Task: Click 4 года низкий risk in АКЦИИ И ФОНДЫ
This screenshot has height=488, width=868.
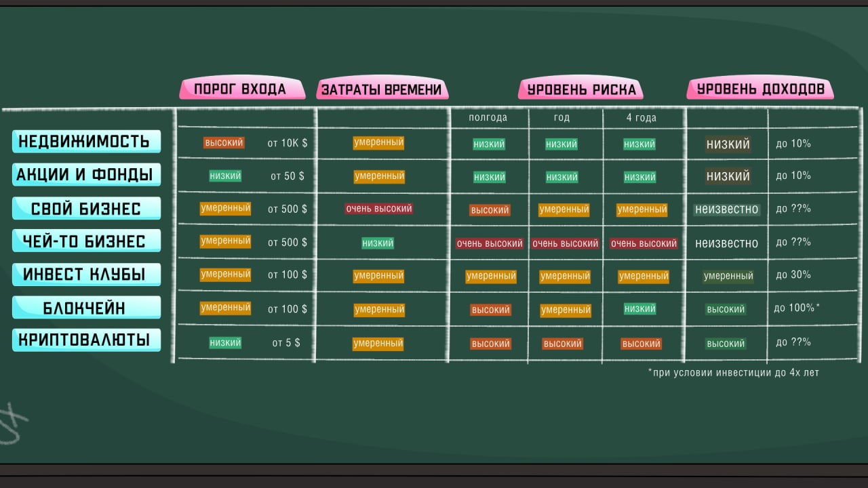Action: click(x=639, y=177)
